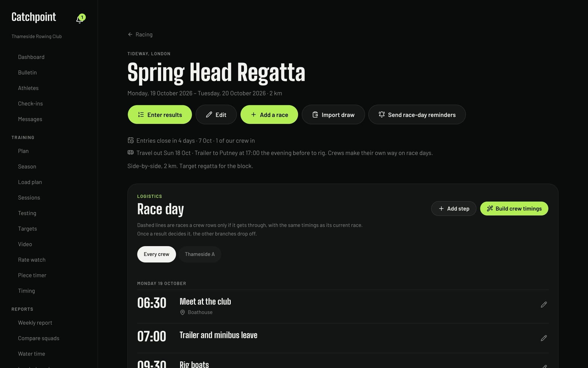Open the notifications bell
This screenshot has width=588, height=368.
pyautogui.click(x=80, y=19)
